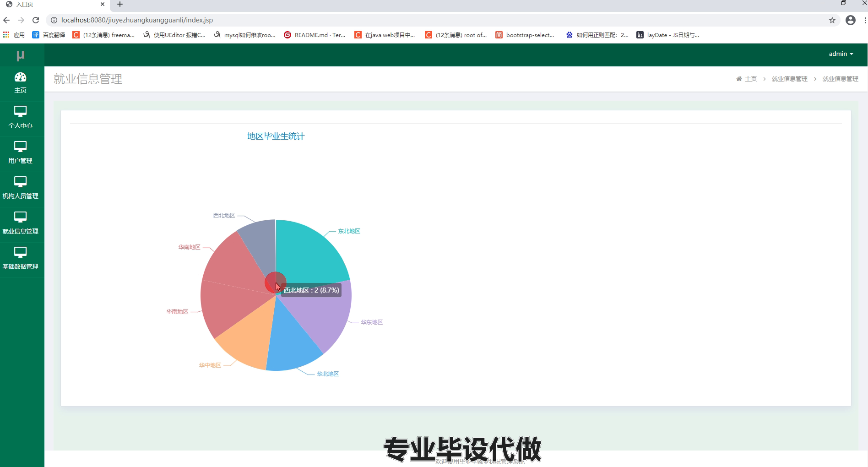Open the 机构人员管理 monitor icon
This screenshot has width=868, height=467.
coord(20,182)
